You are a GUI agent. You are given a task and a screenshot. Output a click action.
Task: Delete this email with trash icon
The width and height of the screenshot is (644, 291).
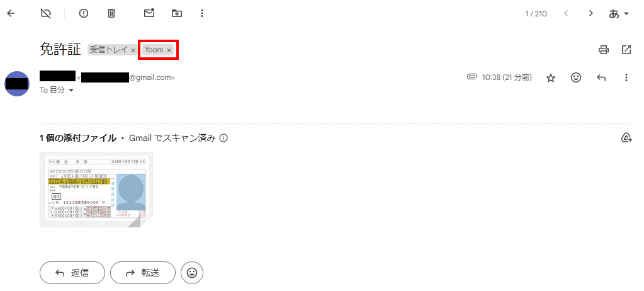click(x=111, y=14)
